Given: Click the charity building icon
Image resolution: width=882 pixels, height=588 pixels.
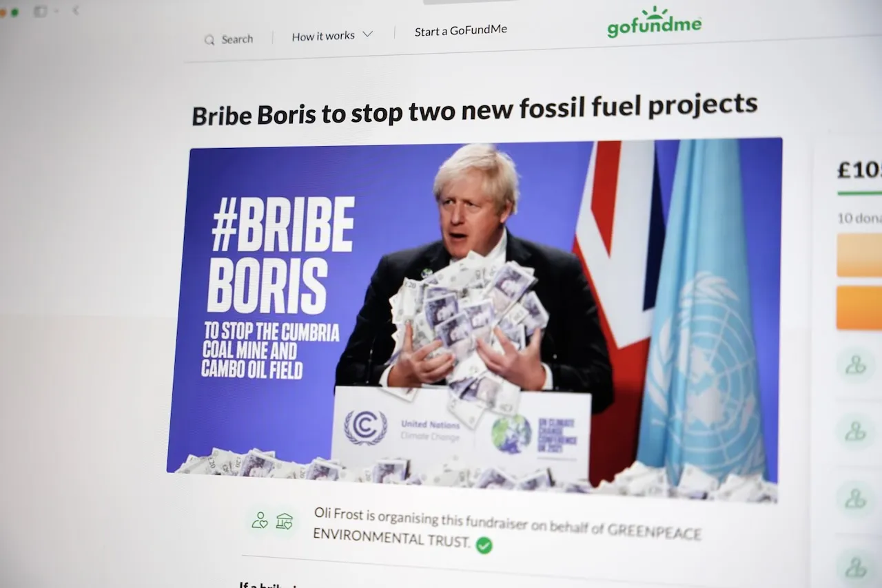Looking at the screenshot, I should 284,521.
